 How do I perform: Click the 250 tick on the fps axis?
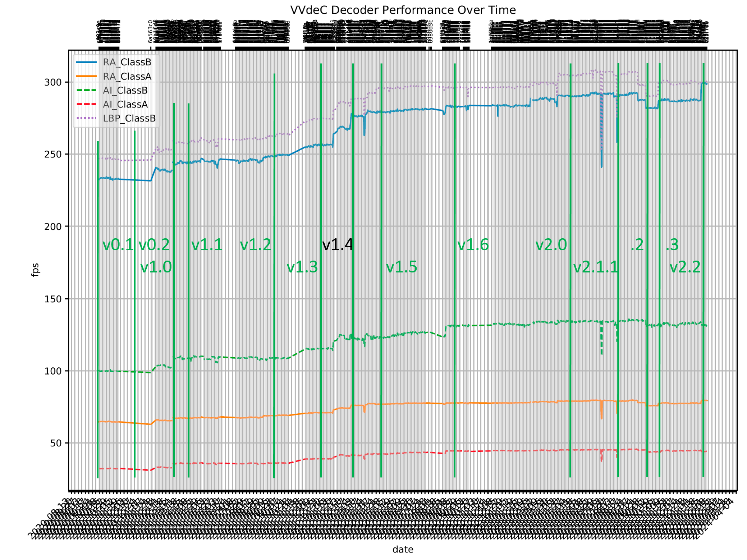53,155
